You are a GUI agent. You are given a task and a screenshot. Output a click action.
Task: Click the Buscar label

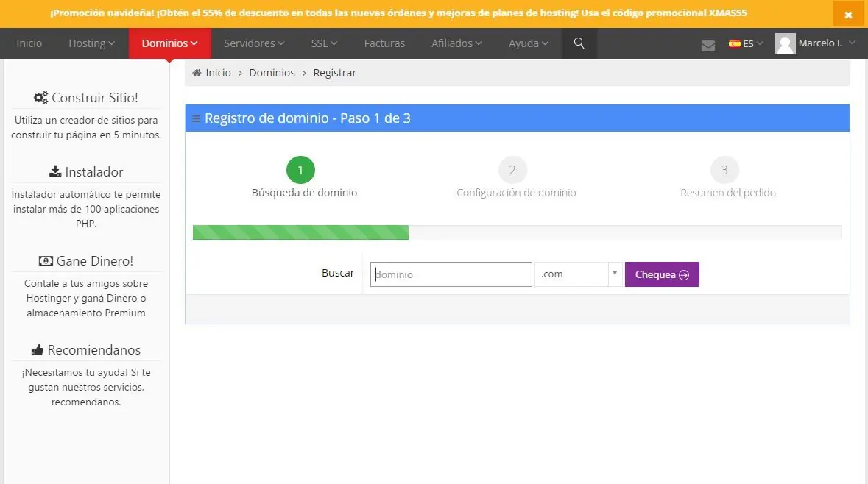tap(338, 273)
